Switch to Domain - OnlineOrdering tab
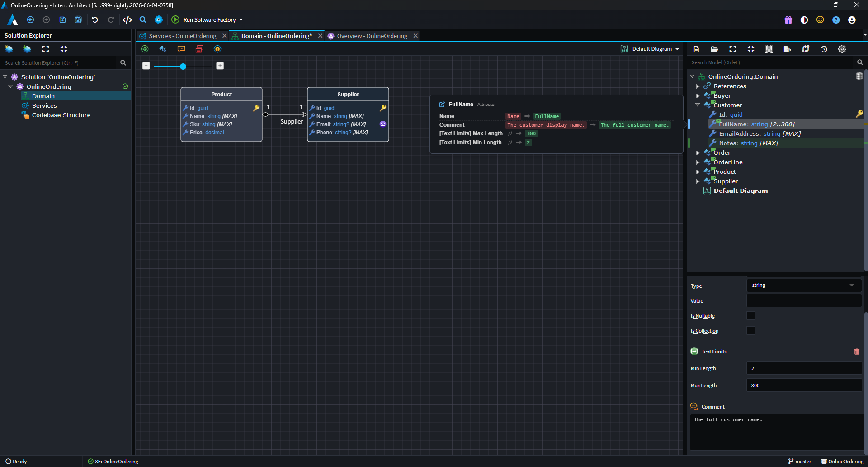 pos(276,36)
